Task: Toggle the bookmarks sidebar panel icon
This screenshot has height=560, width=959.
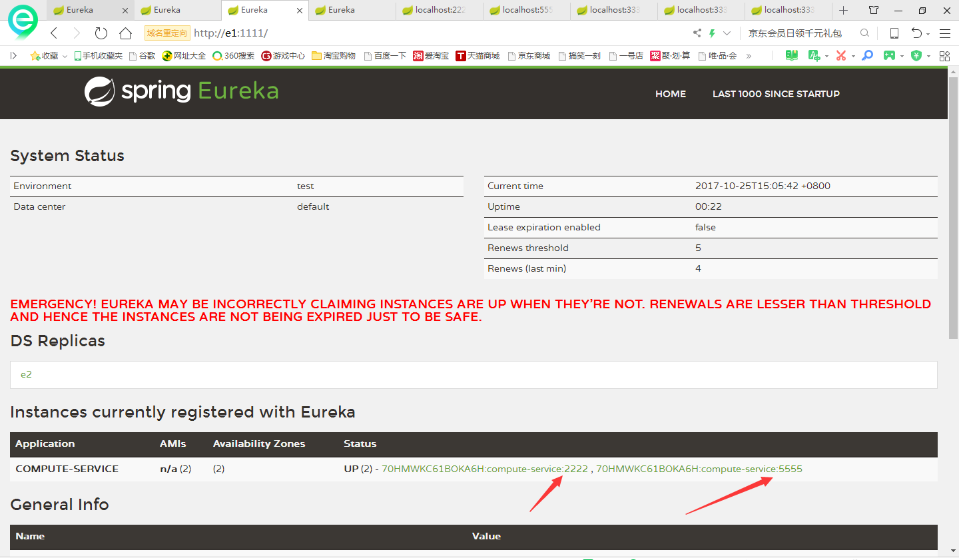Action: tap(13, 56)
